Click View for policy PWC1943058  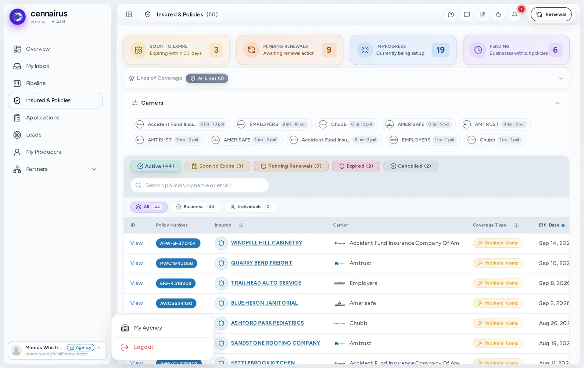point(136,263)
